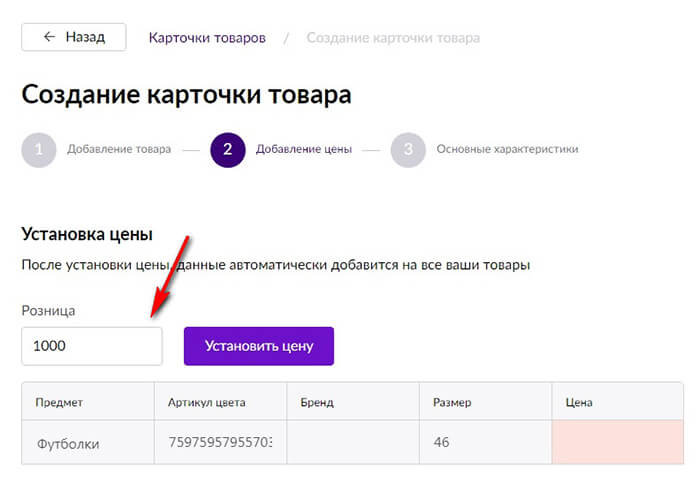Screen dimensions: 700x484
Task: Click the Цена column header
Action: (x=579, y=403)
